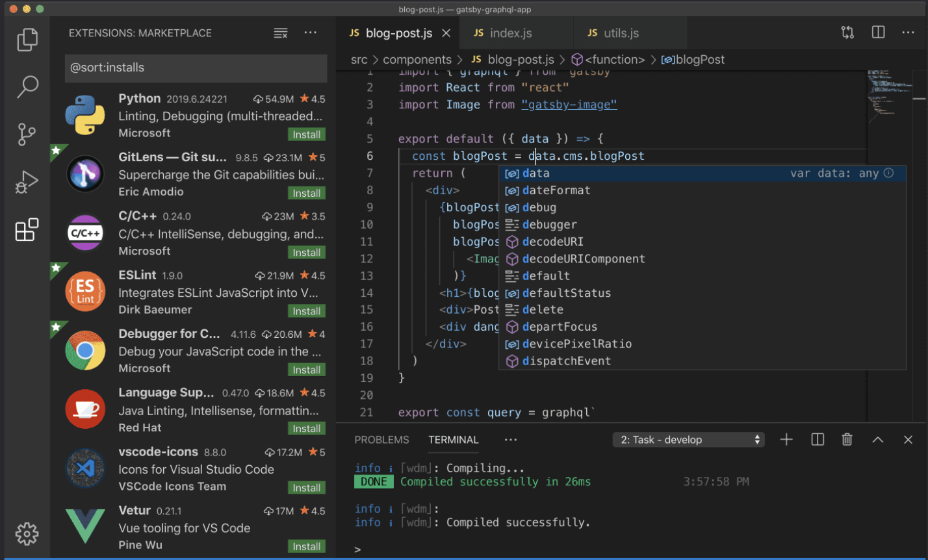Click the Vetur extension icon
The height and width of the screenshot is (560, 928).
click(x=85, y=527)
